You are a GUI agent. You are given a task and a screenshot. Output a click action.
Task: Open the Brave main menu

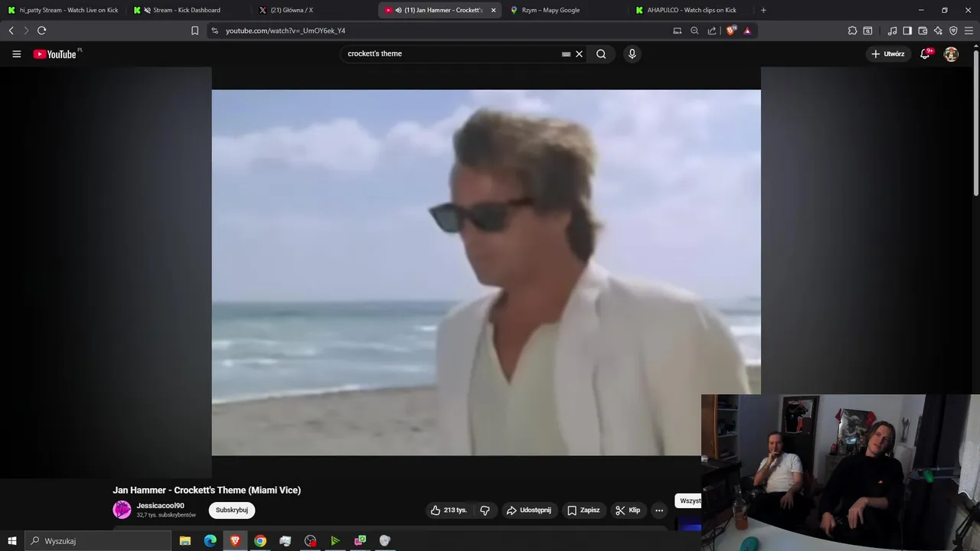point(969,31)
